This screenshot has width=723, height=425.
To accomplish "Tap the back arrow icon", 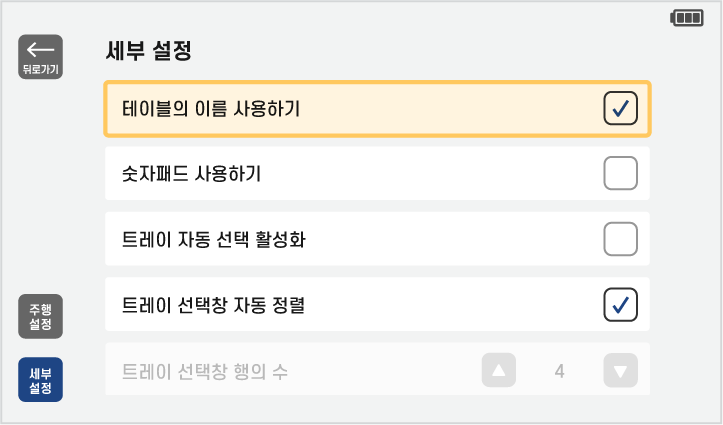I will [x=40, y=49].
